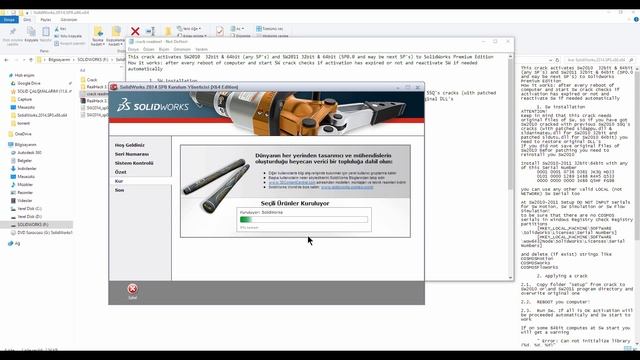Select Son step in installer sidebar
Image resolution: width=640 pixels, height=360 pixels.
pos(119,190)
